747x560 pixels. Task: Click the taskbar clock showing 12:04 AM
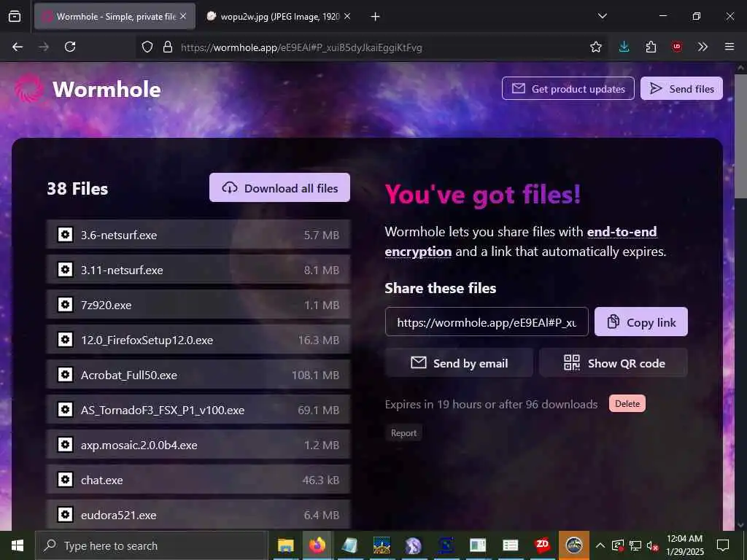coord(684,545)
